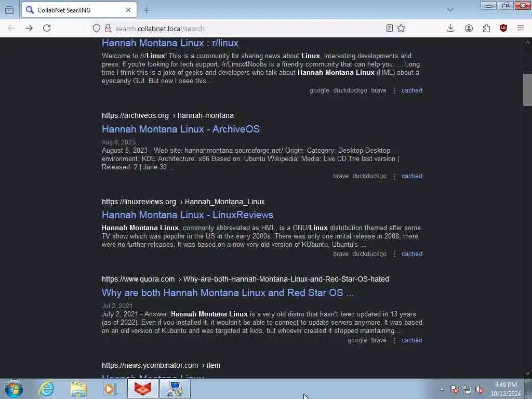Open the Action Center flag icon
The image size is (532, 399).
(x=454, y=390)
